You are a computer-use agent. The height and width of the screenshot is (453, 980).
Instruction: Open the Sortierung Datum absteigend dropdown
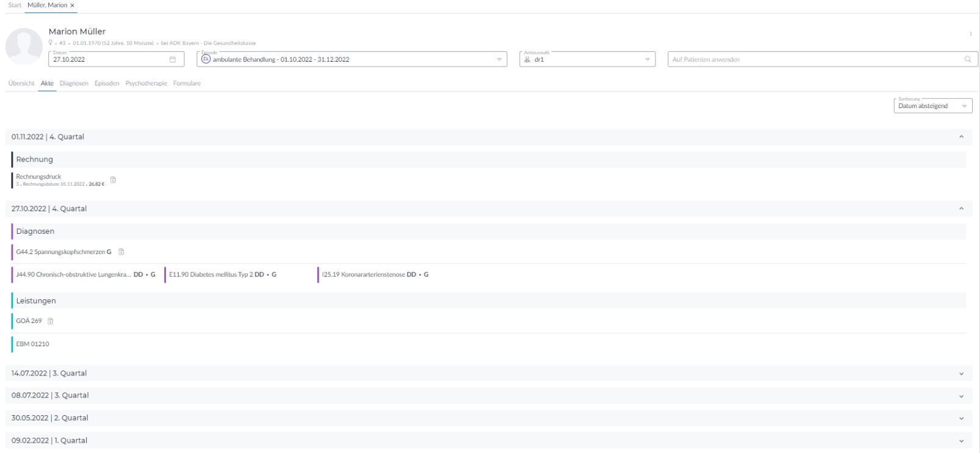tap(964, 106)
